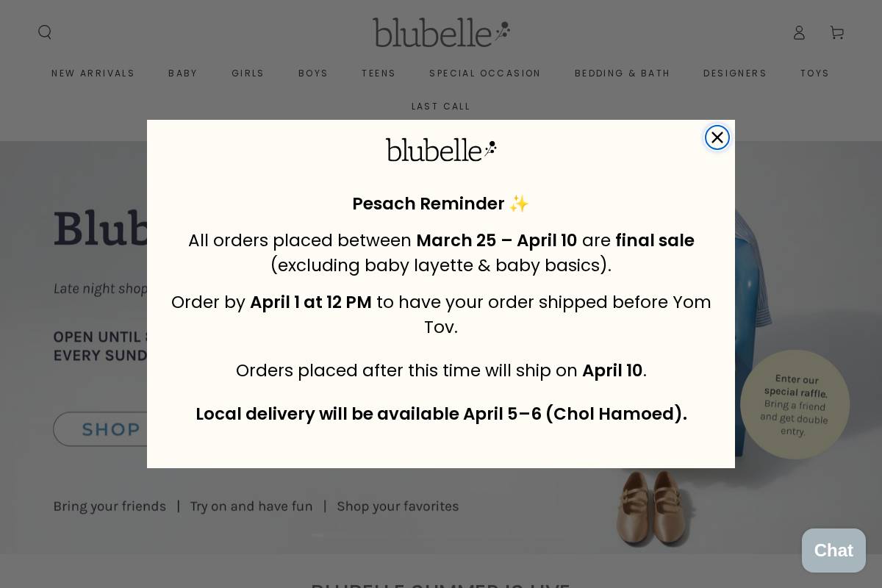882x588 pixels.
Task: Navigate to the TEENS section
Action: point(379,73)
